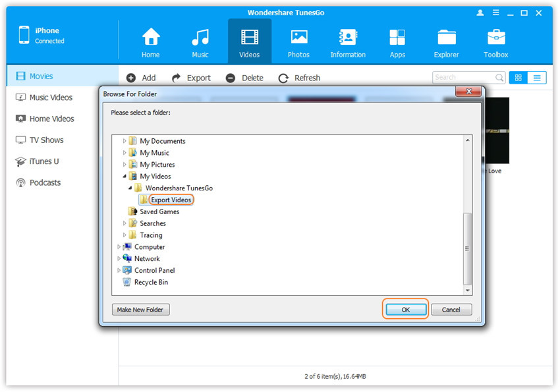Open the TV Shows sidebar category
This screenshot has height=392, width=560.
pos(47,140)
